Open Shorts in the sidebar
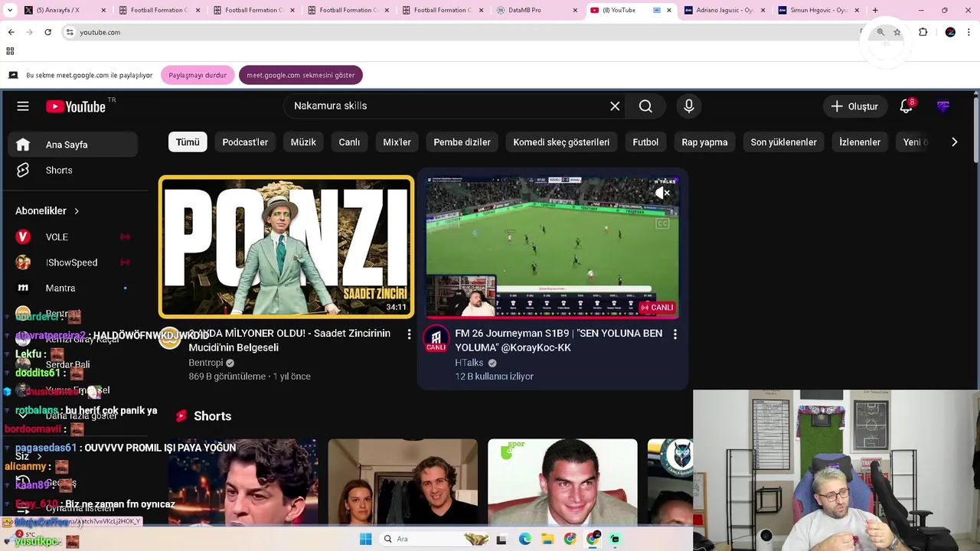980x551 pixels. pyautogui.click(x=73, y=170)
